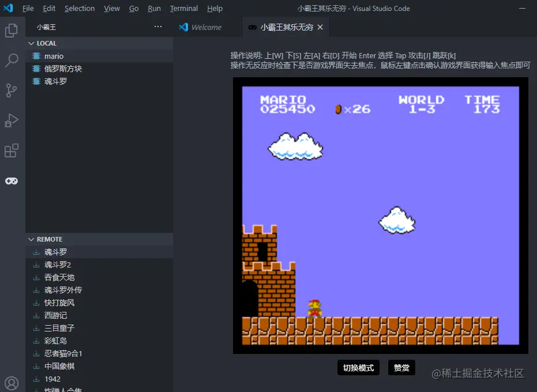Focus the Mario game canvas
The height and width of the screenshot is (392, 537).
[x=381, y=216]
